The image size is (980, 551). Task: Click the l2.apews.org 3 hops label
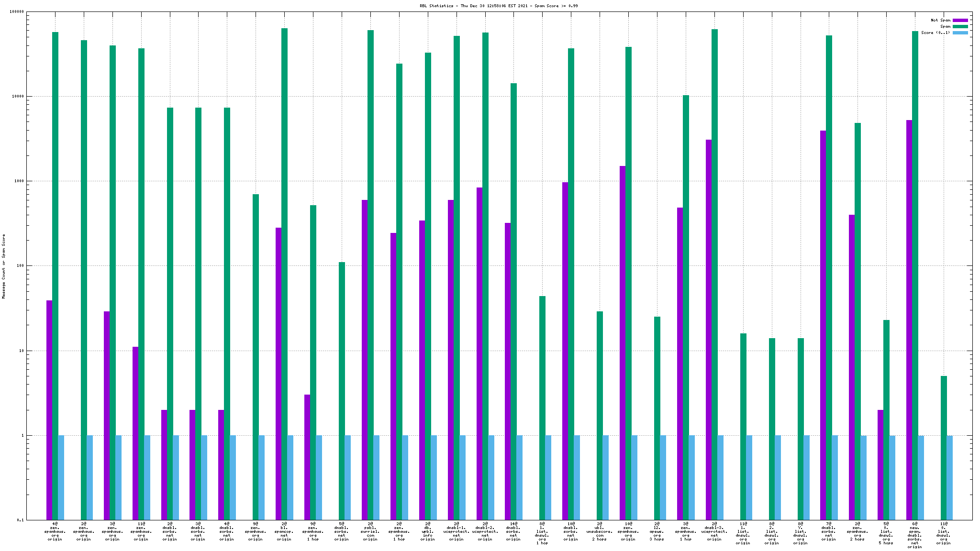657,531
